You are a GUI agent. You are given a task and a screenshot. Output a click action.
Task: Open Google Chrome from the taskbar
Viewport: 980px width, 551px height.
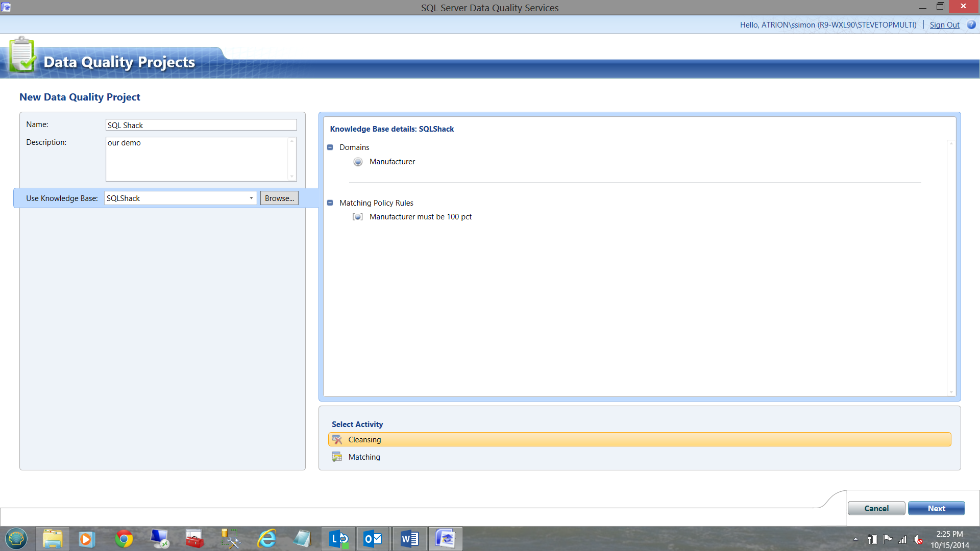(124, 539)
